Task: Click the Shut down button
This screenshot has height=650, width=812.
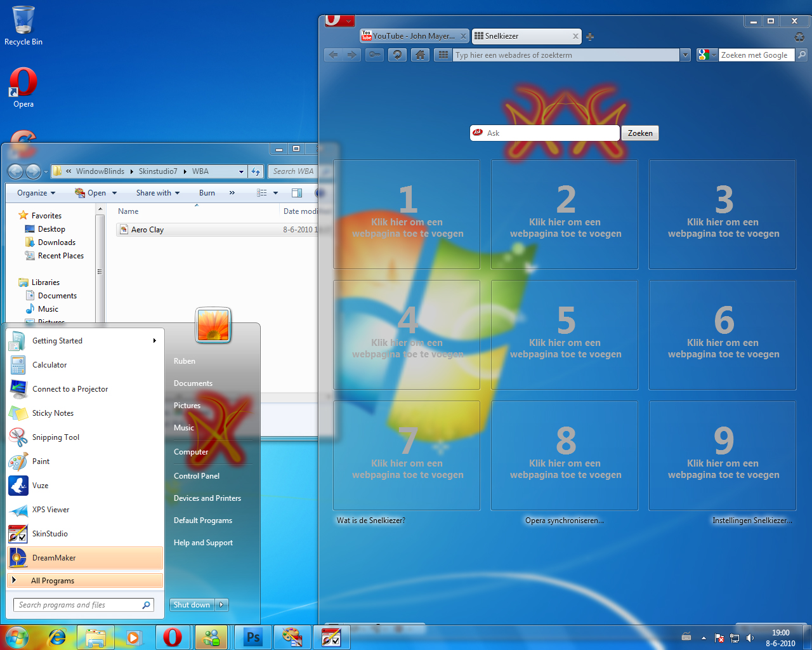Action: pyautogui.click(x=192, y=605)
